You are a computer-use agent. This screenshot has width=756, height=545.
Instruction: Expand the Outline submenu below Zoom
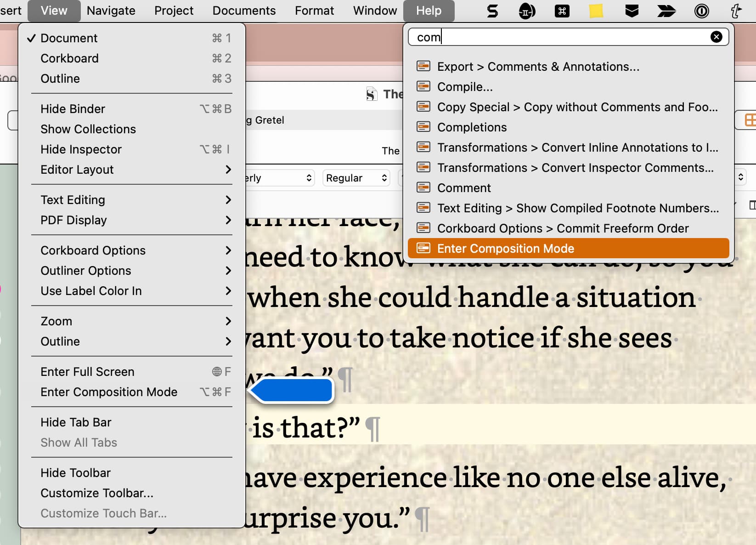pos(131,341)
